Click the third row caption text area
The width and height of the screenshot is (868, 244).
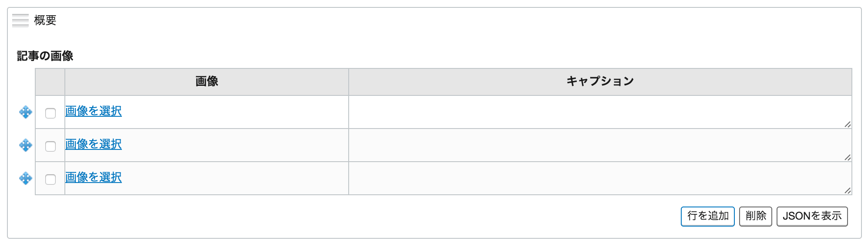tap(600, 178)
